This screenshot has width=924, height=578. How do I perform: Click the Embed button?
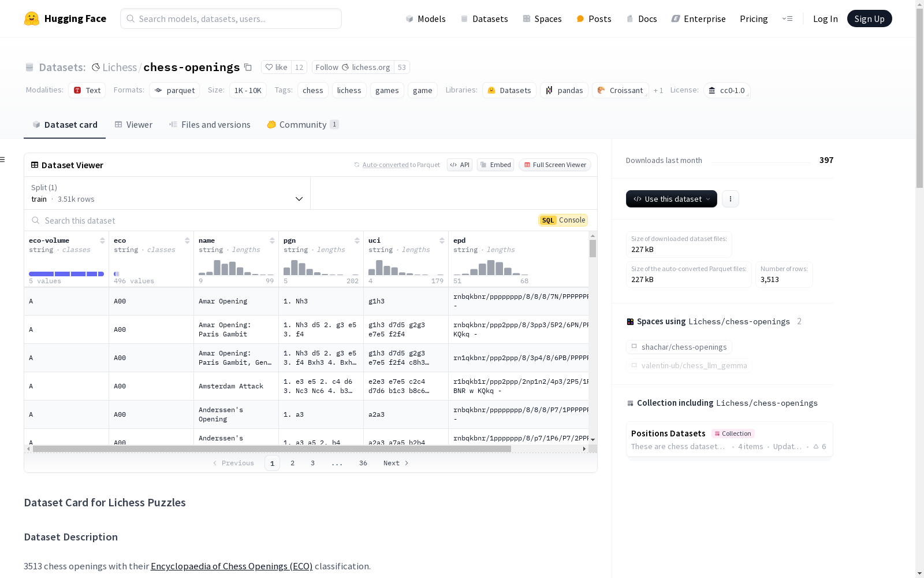pos(495,165)
